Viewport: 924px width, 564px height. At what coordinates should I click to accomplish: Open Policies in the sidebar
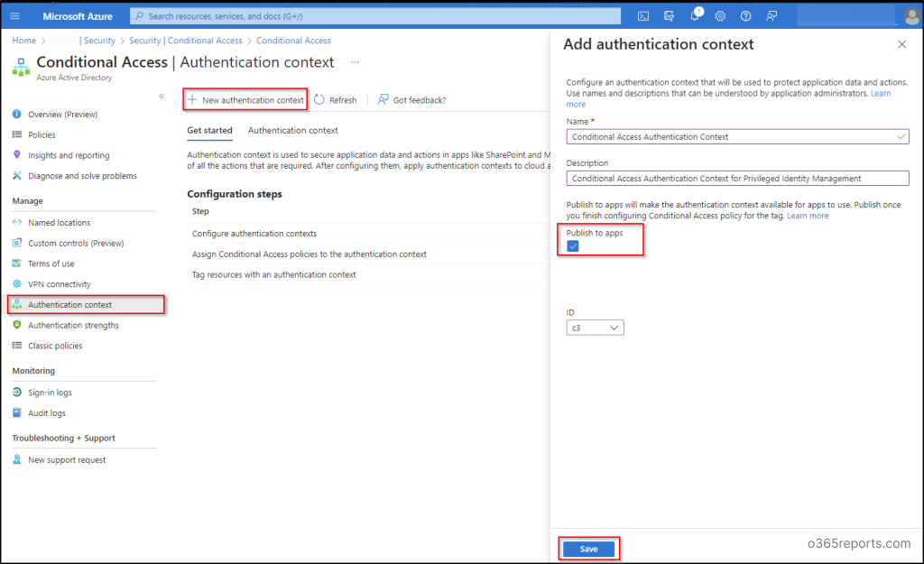(x=42, y=135)
